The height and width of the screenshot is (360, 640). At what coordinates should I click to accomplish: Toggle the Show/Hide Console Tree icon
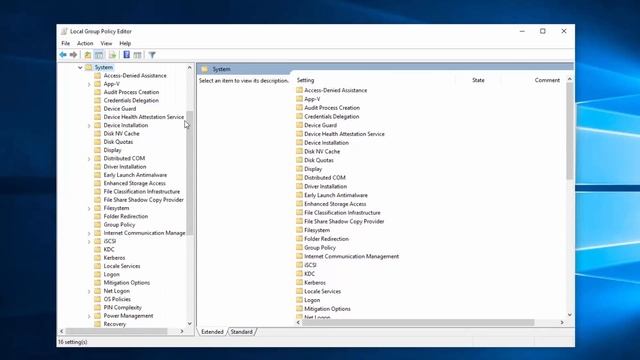[99, 55]
